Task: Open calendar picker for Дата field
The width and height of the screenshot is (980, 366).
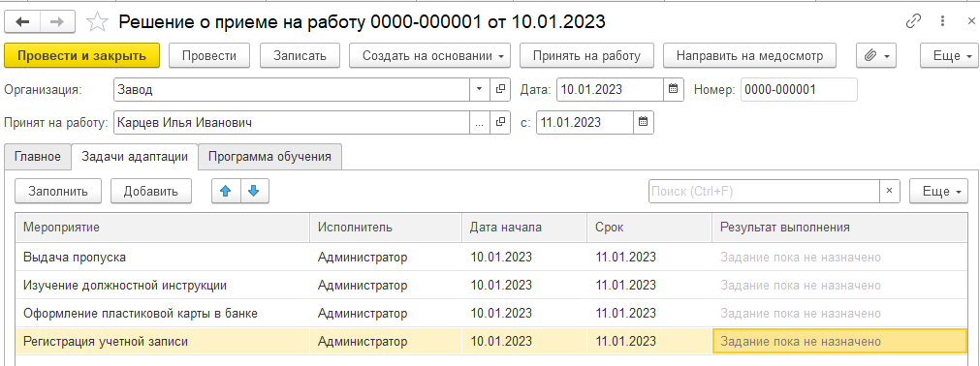Action: click(x=673, y=89)
